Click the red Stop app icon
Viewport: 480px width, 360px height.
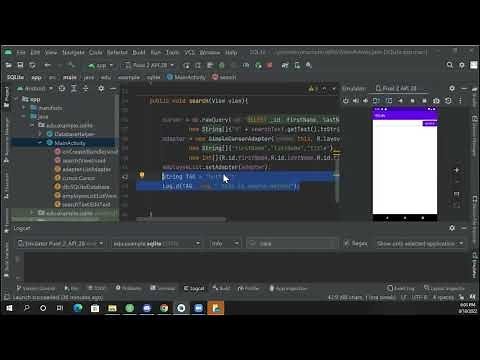coord(270,65)
